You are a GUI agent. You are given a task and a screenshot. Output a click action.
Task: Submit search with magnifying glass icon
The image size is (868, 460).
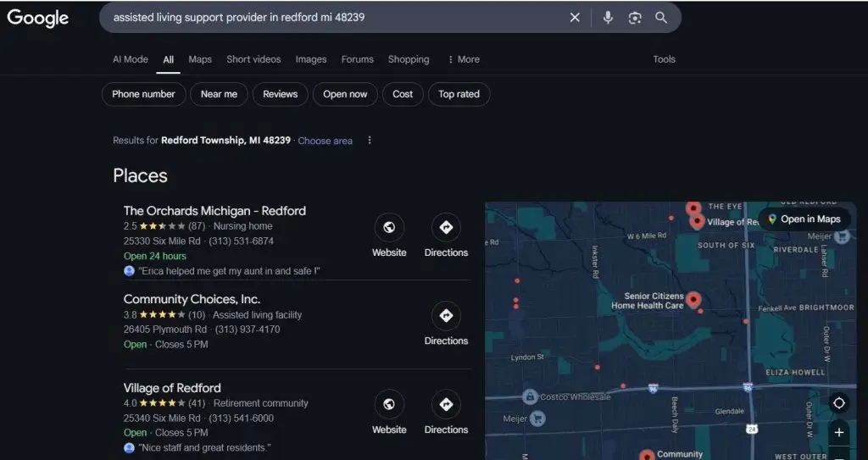click(661, 18)
